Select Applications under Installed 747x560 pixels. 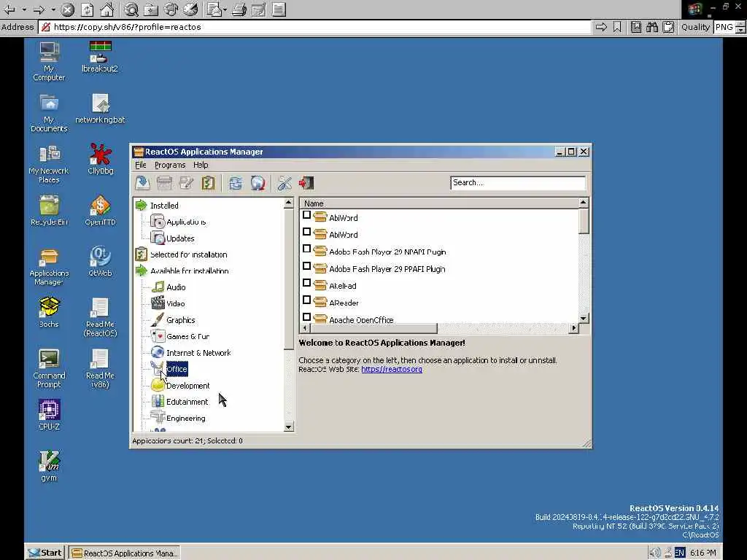186,222
